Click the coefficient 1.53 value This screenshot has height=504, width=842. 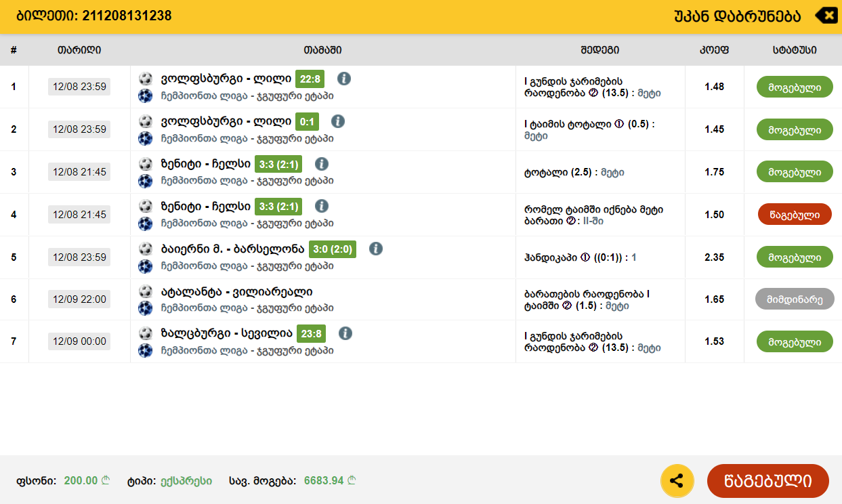point(715,341)
